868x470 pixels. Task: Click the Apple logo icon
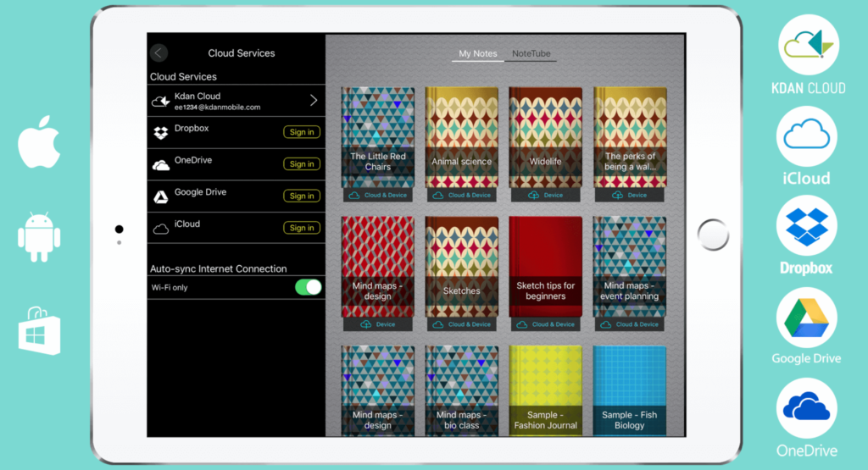click(x=39, y=141)
